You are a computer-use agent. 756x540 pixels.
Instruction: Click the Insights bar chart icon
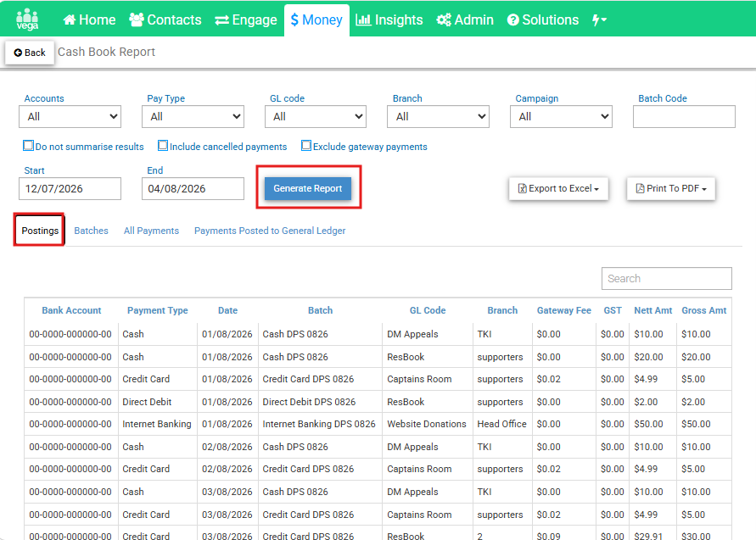tap(363, 19)
